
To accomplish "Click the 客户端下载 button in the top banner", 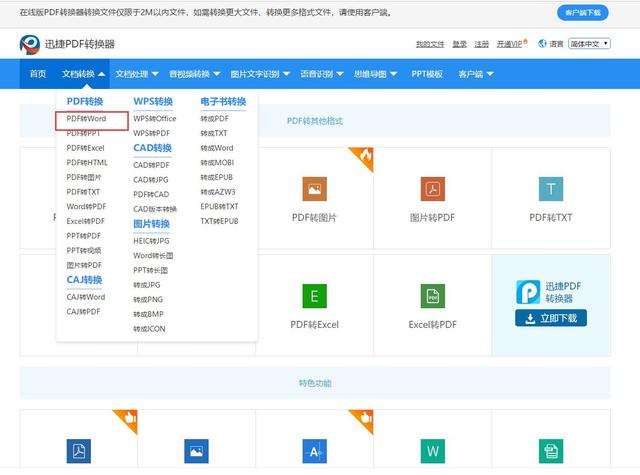I will point(582,13).
